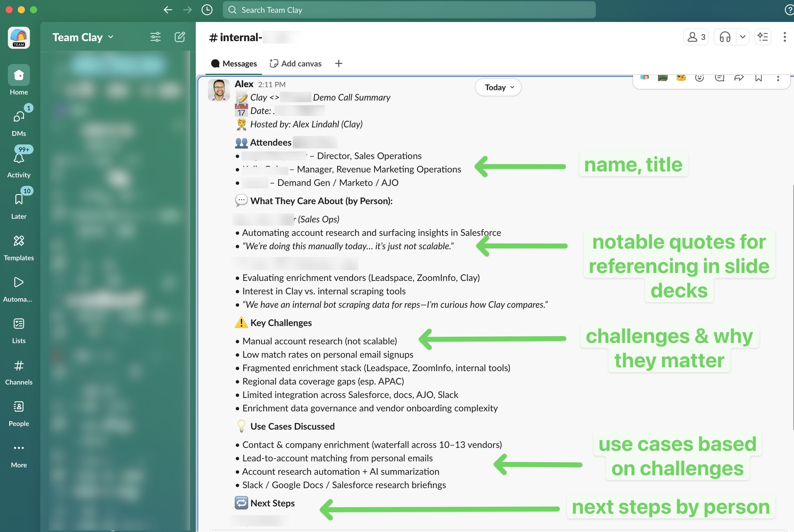Click the Next Steps heading
This screenshot has width=794, height=532.
(x=272, y=503)
